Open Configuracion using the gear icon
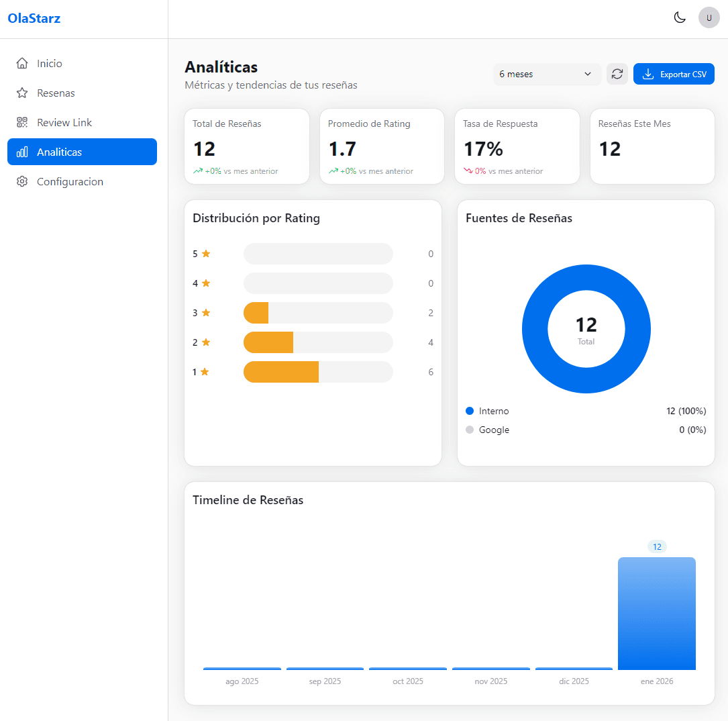This screenshot has height=721, width=728. click(21, 181)
